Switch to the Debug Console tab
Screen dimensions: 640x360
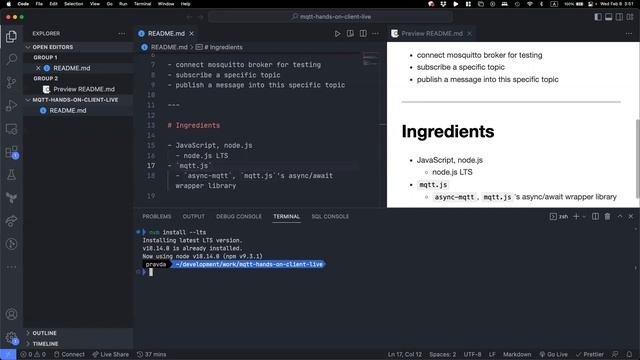(x=239, y=216)
